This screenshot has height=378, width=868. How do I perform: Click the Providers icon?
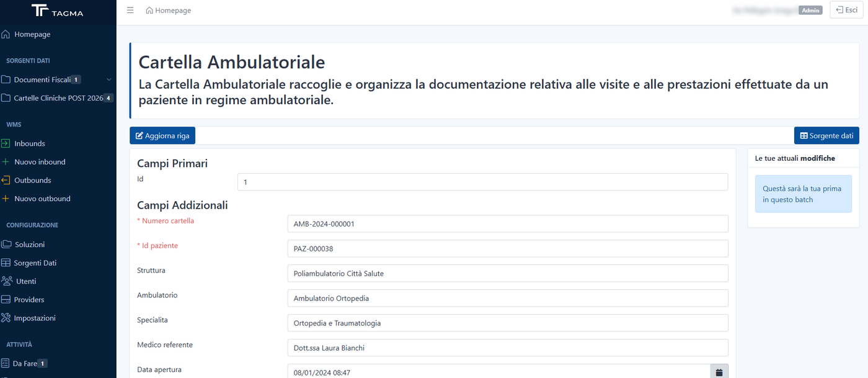point(6,300)
